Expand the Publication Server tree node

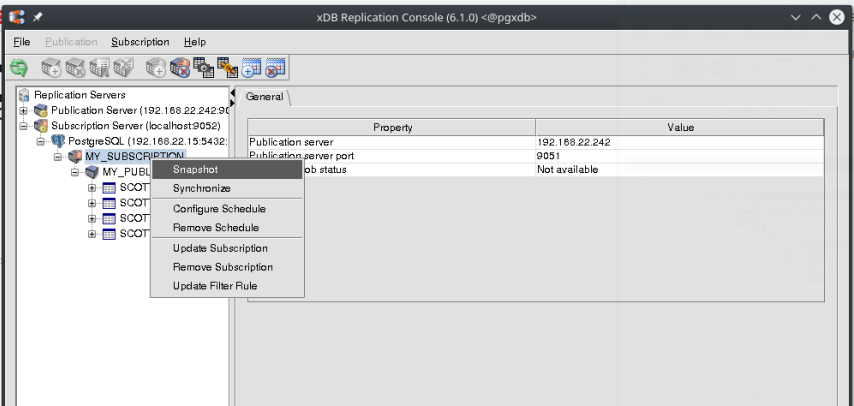point(23,111)
